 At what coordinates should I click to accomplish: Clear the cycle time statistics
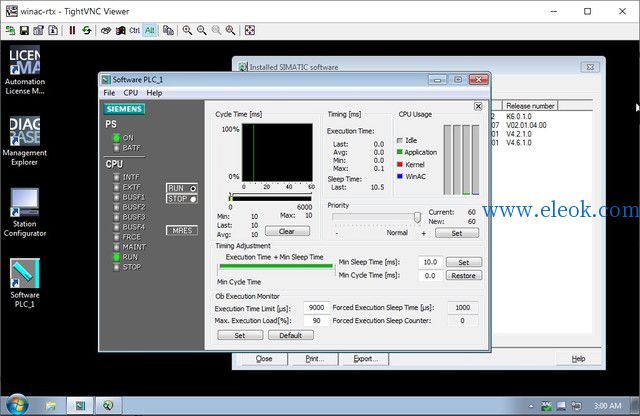tap(287, 231)
